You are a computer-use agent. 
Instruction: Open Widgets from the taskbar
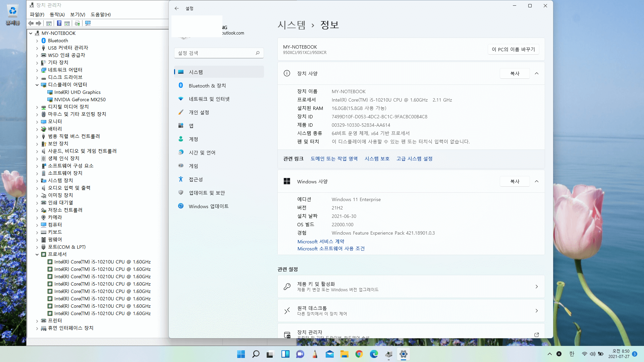285,354
